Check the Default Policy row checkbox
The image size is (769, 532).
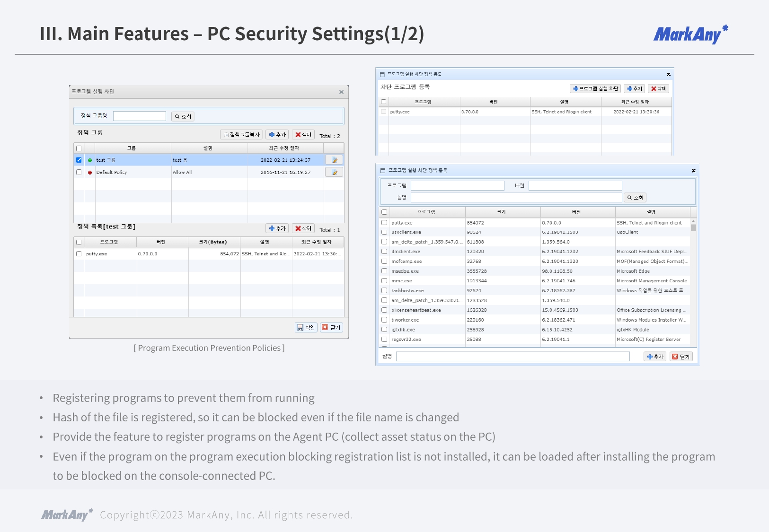click(79, 173)
